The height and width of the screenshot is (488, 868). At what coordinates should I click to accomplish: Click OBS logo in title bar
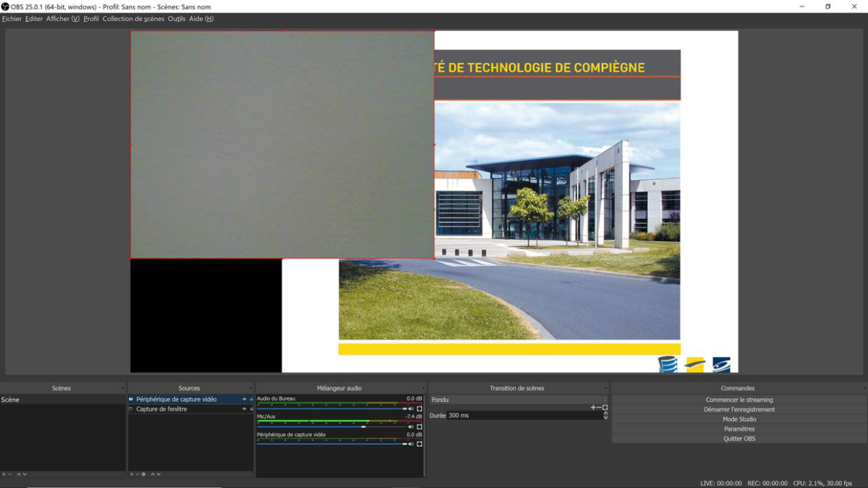point(5,7)
